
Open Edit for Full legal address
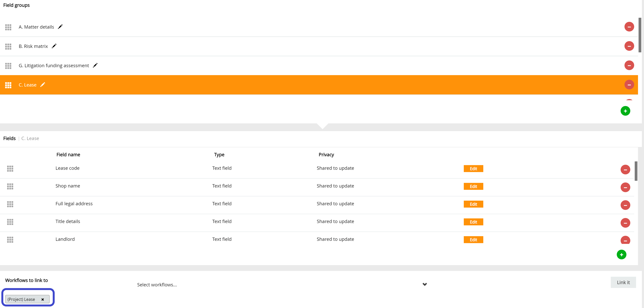[473, 204]
